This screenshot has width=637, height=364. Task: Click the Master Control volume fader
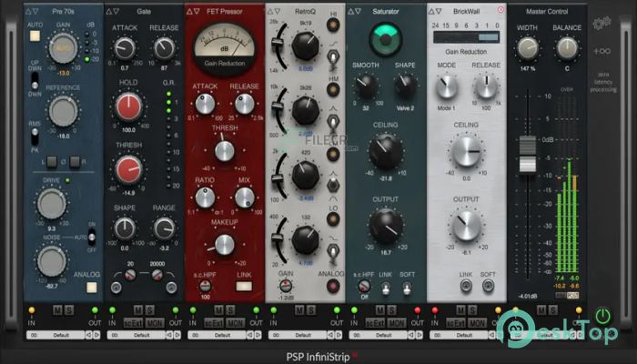(x=528, y=154)
